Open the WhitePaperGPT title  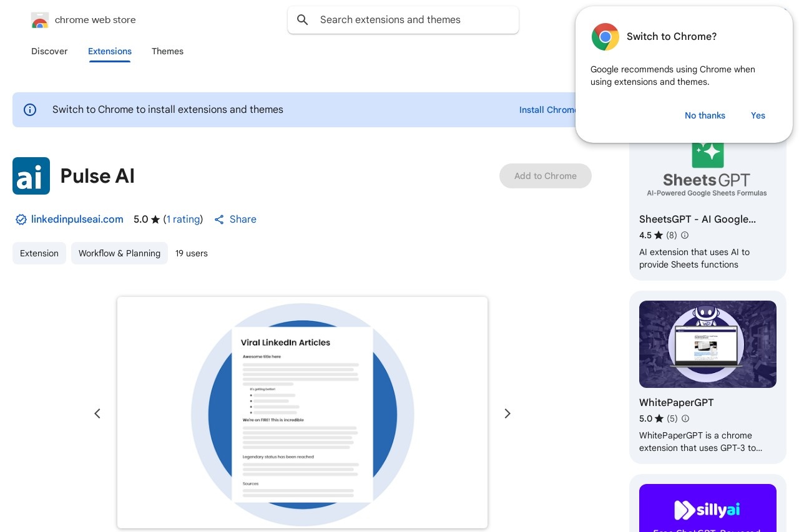point(676,403)
